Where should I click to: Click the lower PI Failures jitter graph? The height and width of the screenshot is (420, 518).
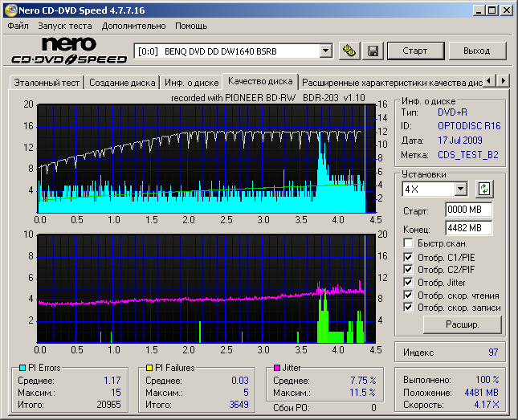coord(206,288)
